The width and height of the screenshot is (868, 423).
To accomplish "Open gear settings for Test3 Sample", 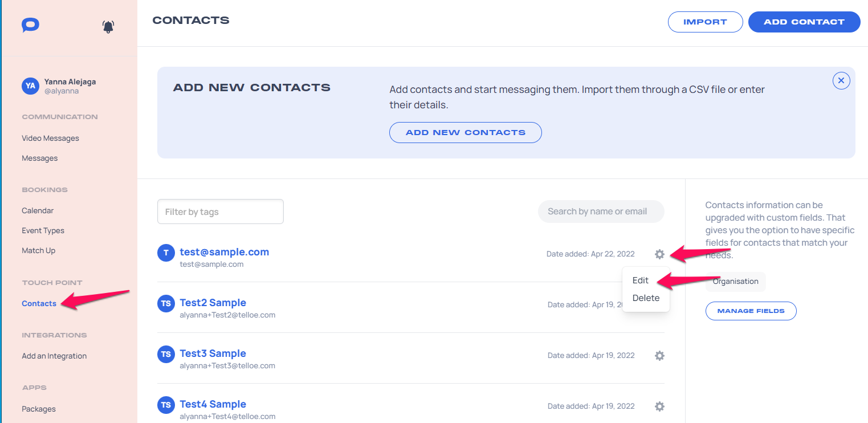I will pos(659,356).
